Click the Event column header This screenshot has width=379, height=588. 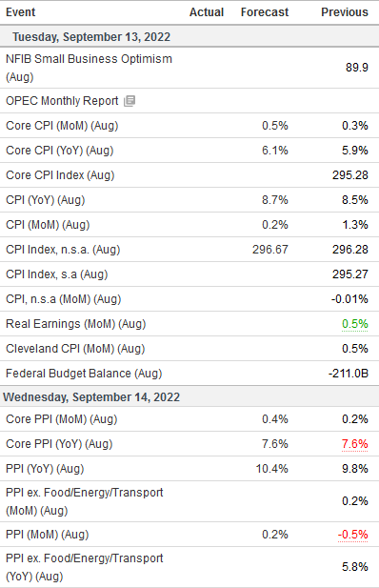coord(21,12)
